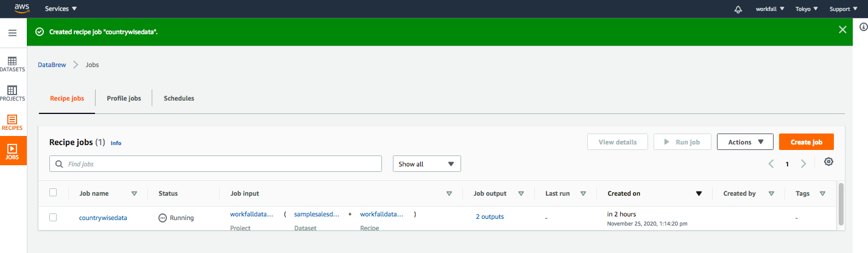Screen dimensions: 868x253
Task: Open the workfall account dropdown
Action: click(x=770, y=9)
